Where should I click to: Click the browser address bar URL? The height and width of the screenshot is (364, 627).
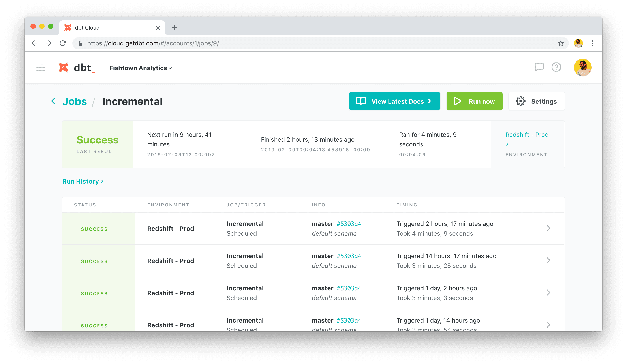click(153, 43)
